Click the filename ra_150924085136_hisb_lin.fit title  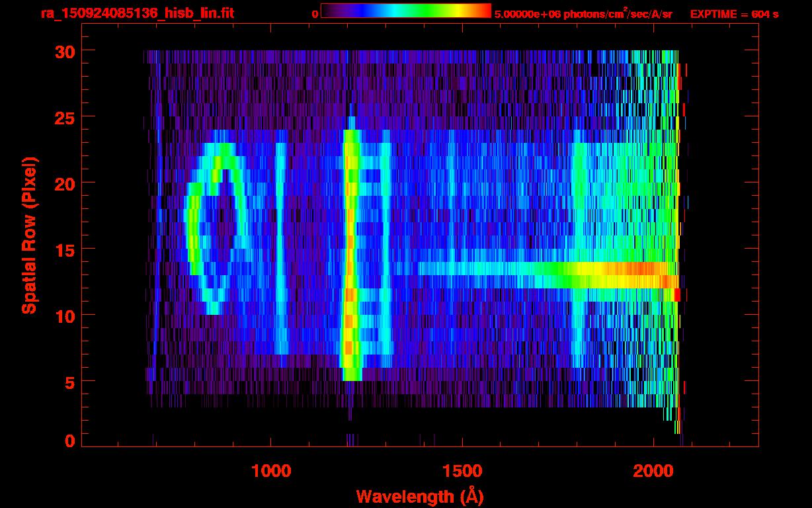[136, 13]
